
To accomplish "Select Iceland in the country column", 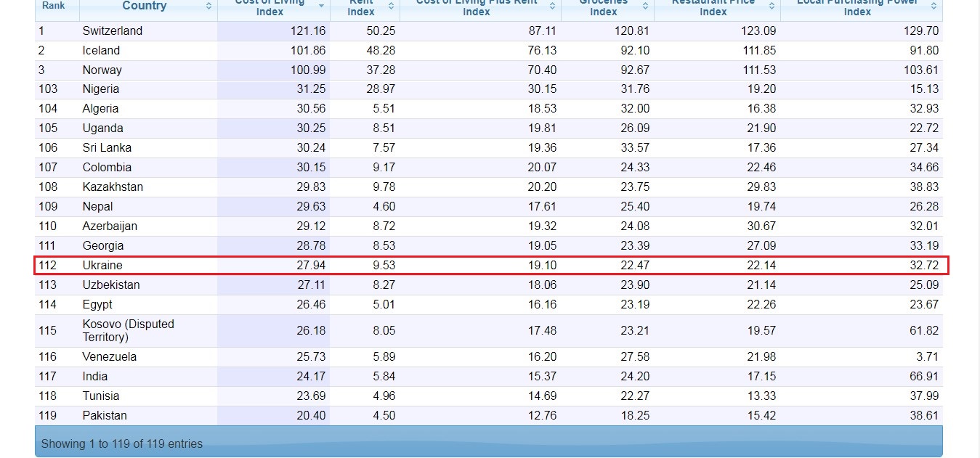I will pos(101,51).
